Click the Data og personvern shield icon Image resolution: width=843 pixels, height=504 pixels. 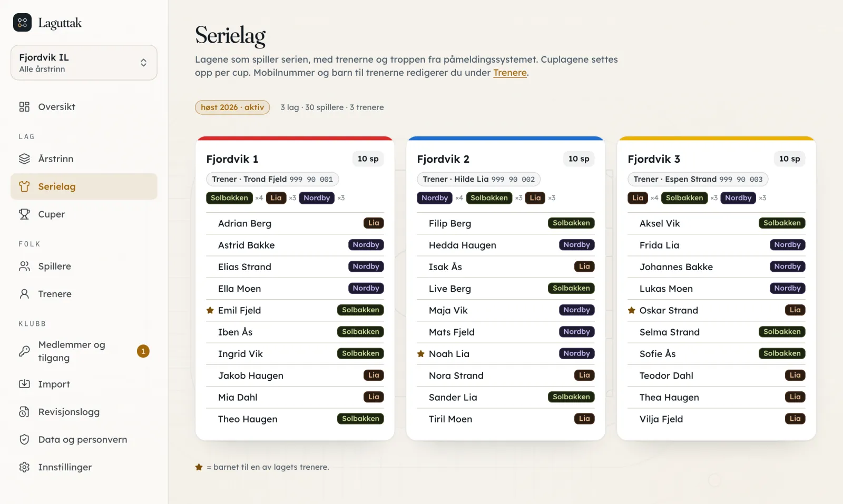(24, 440)
